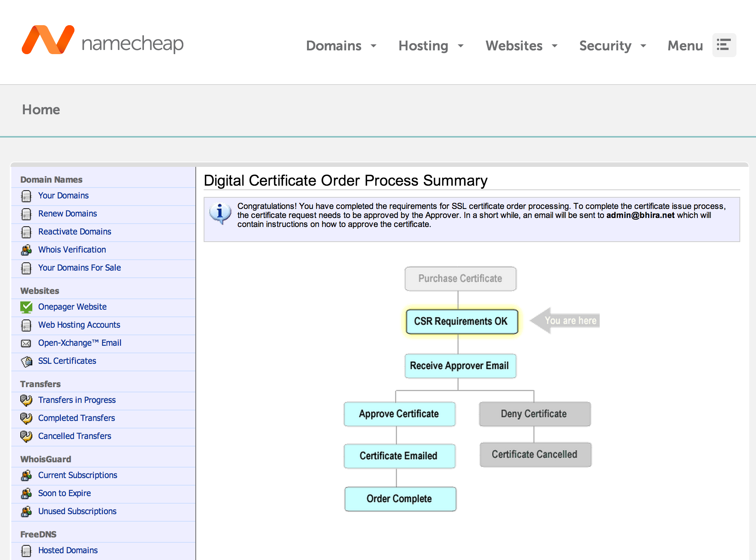Click the Hosted Domains icon

(x=26, y=551)
